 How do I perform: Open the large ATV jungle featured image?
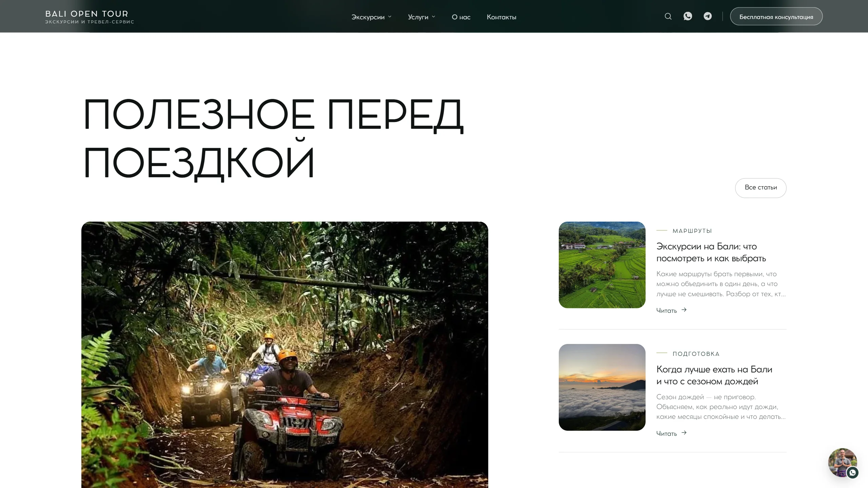tap(285, 355)
